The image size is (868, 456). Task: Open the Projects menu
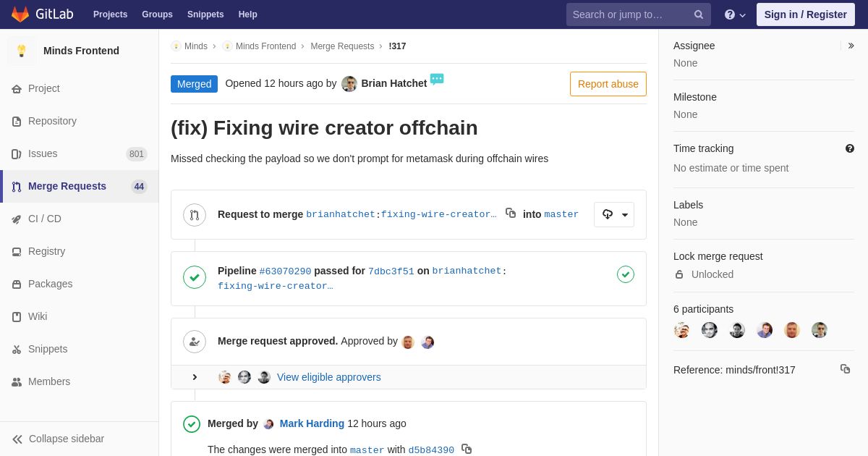click(x=110, y=14)
